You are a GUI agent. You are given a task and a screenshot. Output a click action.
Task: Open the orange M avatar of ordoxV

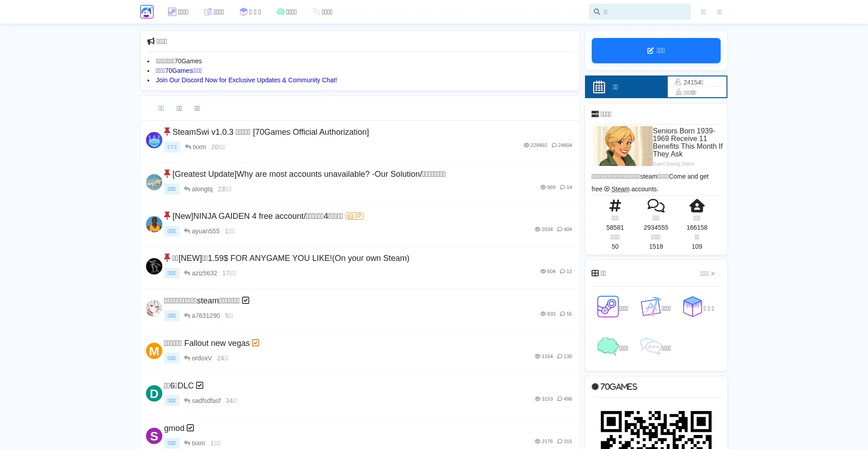[x=154, y=351]
